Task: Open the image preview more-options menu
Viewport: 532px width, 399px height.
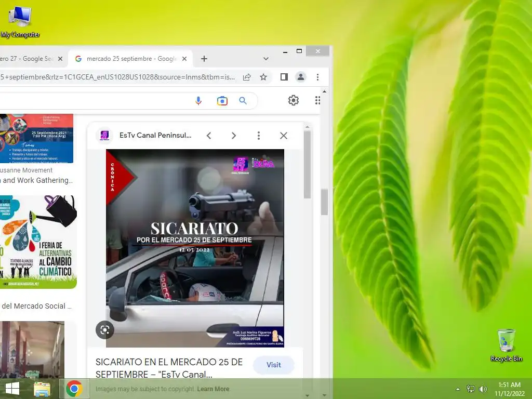Action: pos(259,136)
